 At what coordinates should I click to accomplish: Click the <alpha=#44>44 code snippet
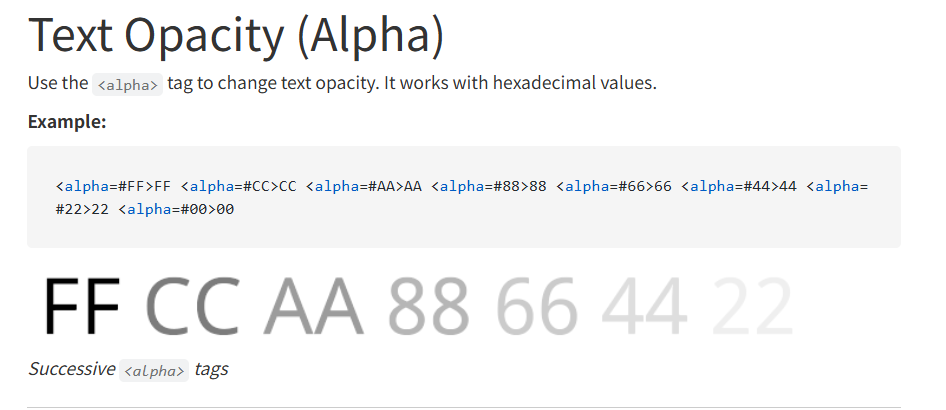click(x=739, y=186)
